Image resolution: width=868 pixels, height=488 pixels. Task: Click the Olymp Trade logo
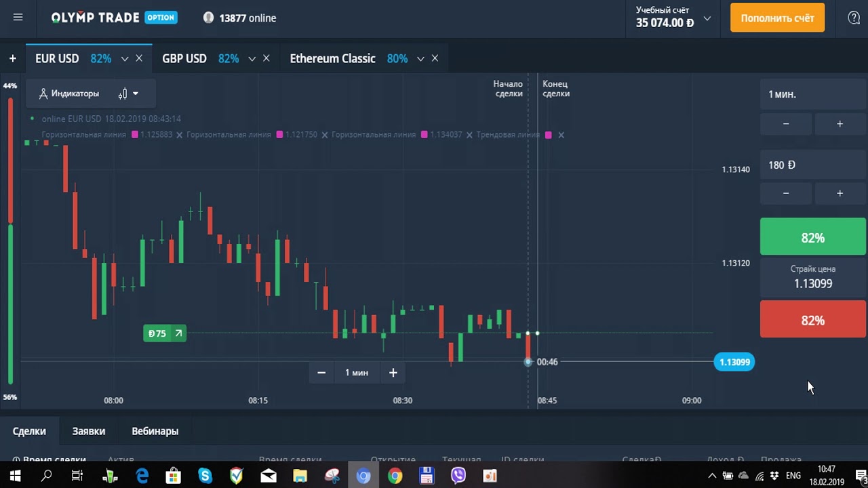click(x=114, y=18)
